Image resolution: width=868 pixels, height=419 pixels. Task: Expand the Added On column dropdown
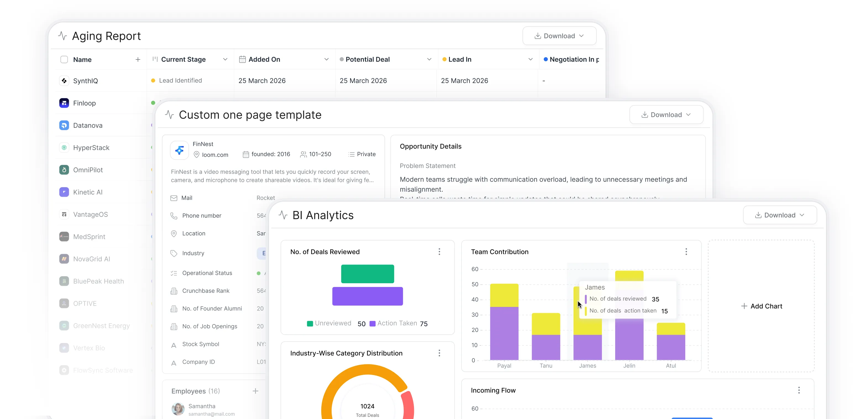pos(327,59)
